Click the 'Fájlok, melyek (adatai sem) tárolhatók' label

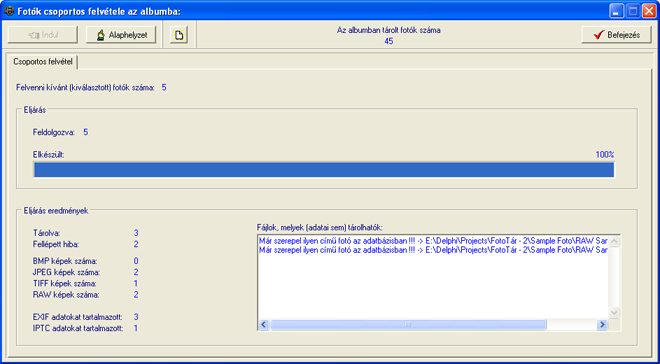[x=319, y=227]
